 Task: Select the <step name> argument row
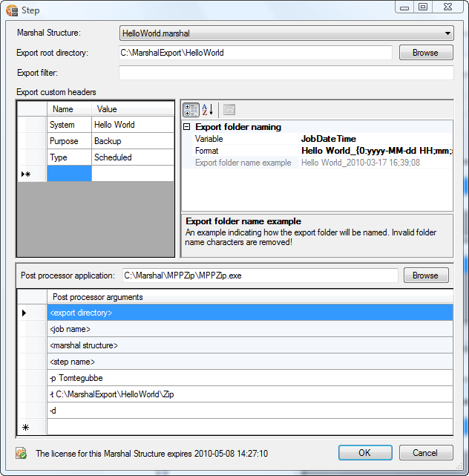[x=250, y=362]
